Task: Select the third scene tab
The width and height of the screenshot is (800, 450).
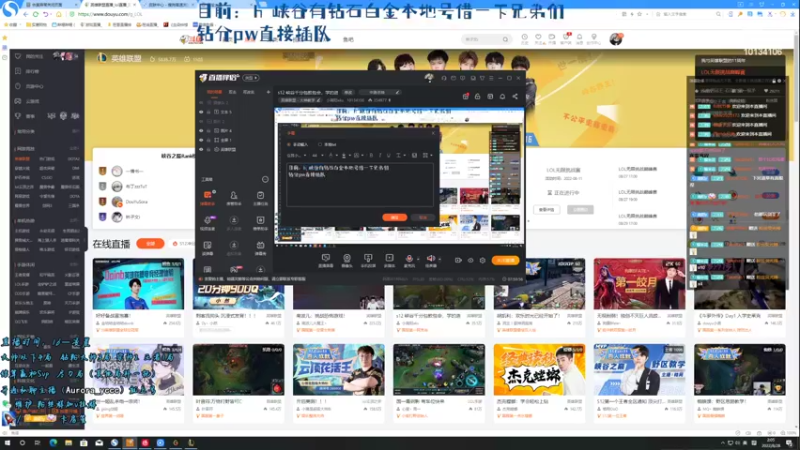Action: (x=249, y=92)
